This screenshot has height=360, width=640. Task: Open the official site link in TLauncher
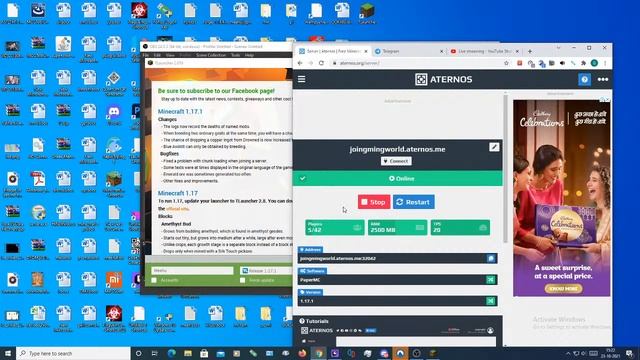point(177,209)
